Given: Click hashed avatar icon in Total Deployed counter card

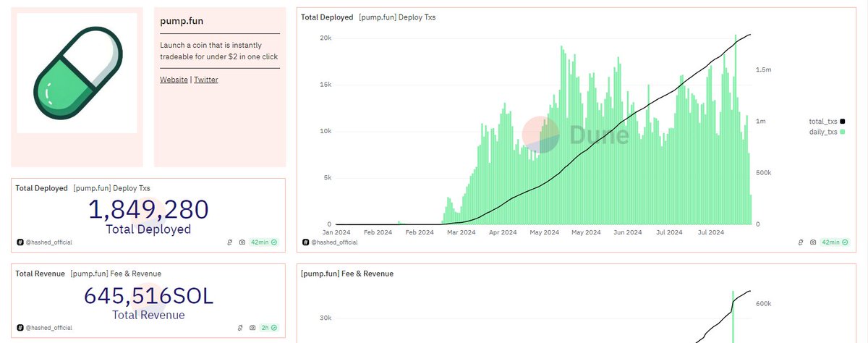Looking at the screenshot, I should 19,242.
